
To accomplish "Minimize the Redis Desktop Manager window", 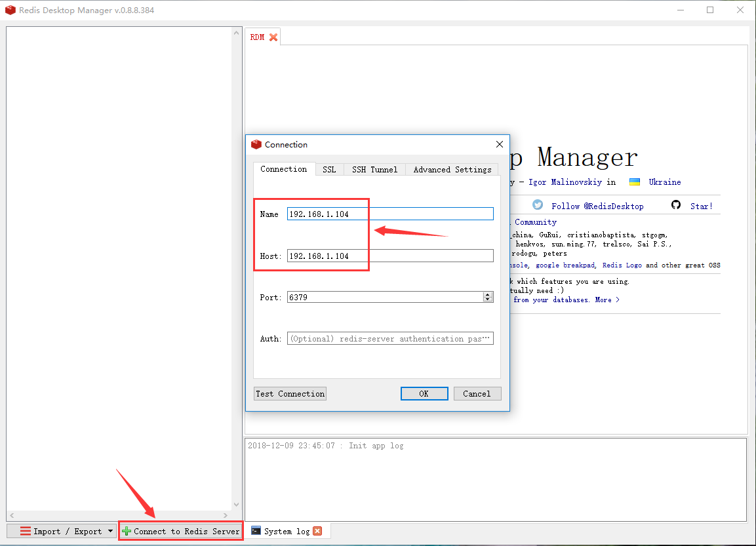I will coord(681,10).
